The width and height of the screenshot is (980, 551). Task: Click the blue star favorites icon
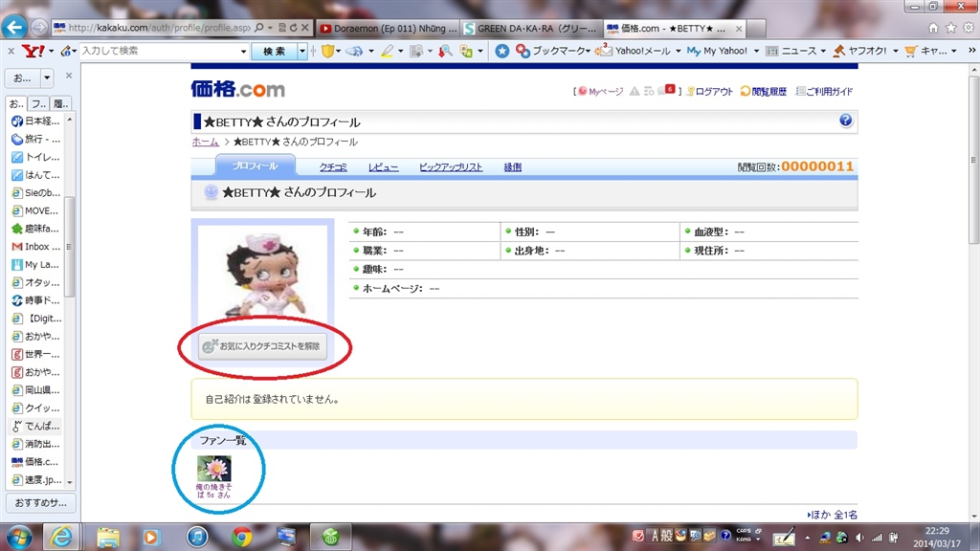[501, 51]
